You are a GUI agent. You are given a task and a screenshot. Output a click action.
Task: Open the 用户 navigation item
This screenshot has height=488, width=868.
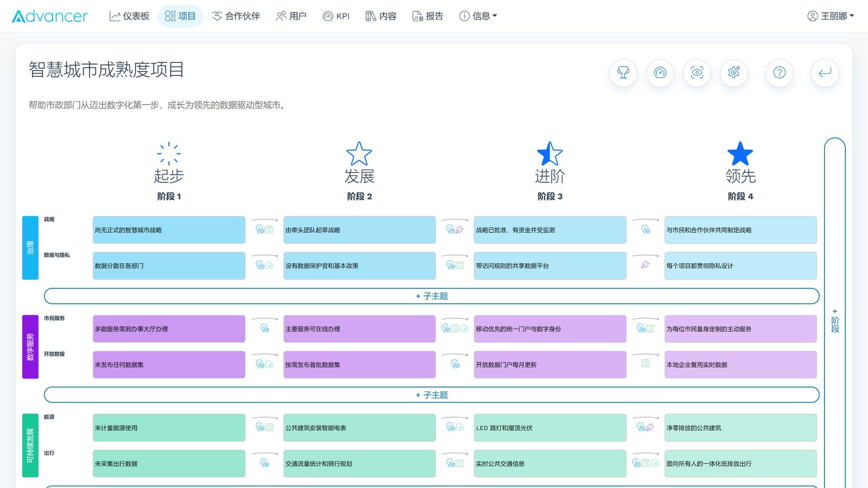pyautogui.click(x=291, y=16)
